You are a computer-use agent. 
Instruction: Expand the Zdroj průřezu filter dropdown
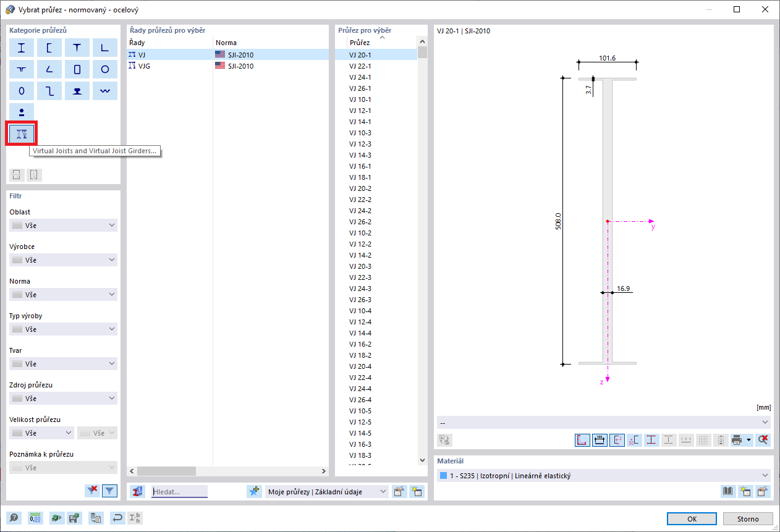coord(63,399)
